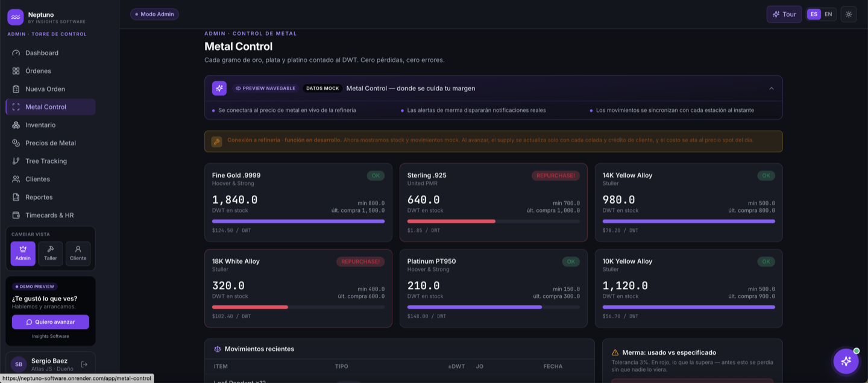Click the Reportes document icon
This screenshot has height=383, width=868.
[x=16, y=198]
